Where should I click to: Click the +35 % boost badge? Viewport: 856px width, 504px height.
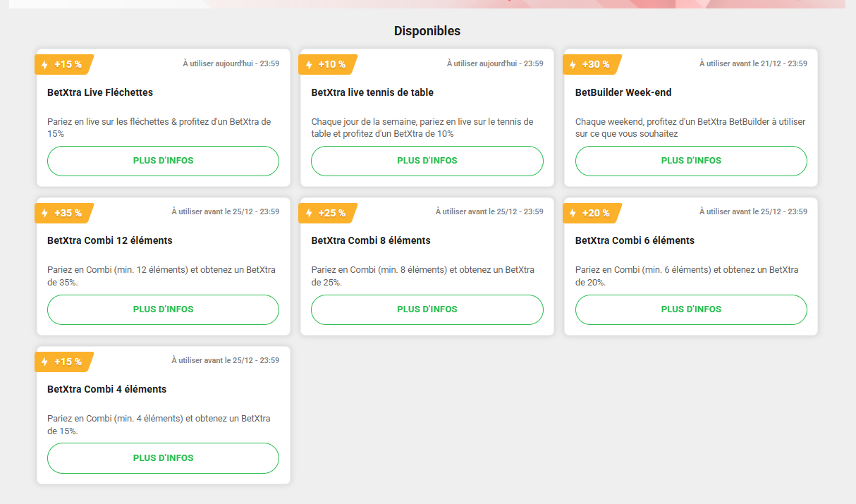point(64,213)
